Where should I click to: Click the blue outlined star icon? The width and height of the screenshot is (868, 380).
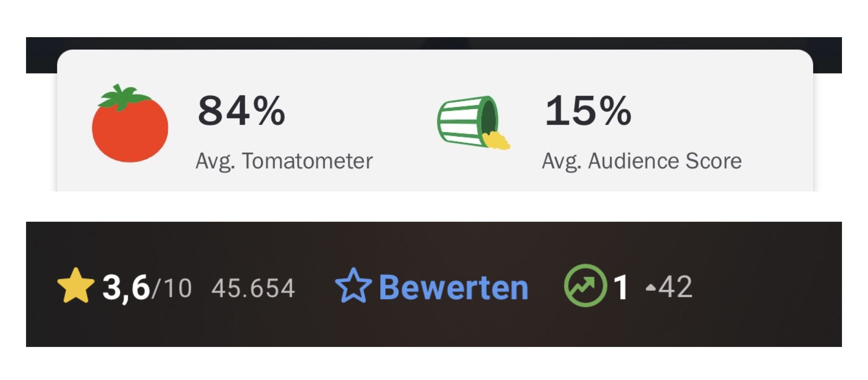[x=353, y=286]
